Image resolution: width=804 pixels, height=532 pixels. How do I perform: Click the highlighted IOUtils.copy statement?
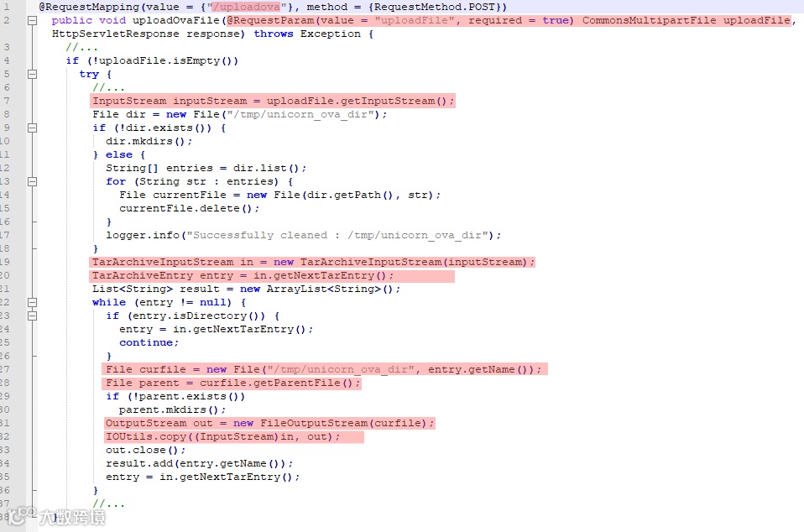[234, 436]
